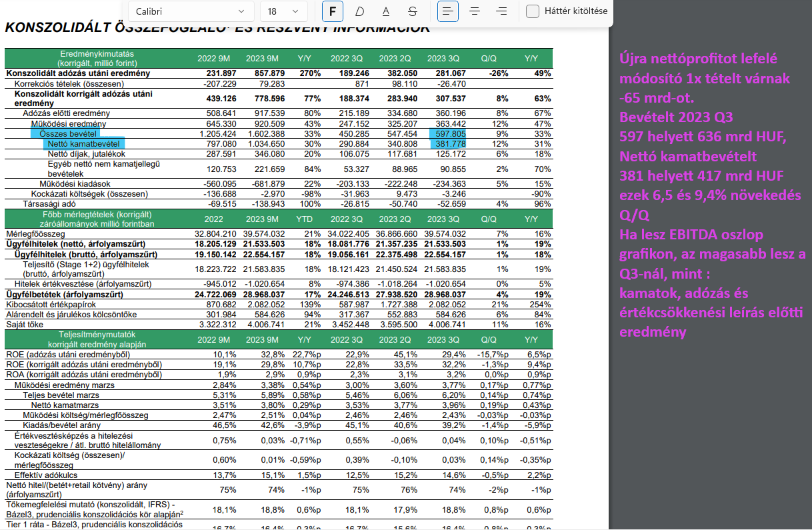Click the pink line 'kamatok, adózás és'
The image size is (812, 530).
click(684, 293)
